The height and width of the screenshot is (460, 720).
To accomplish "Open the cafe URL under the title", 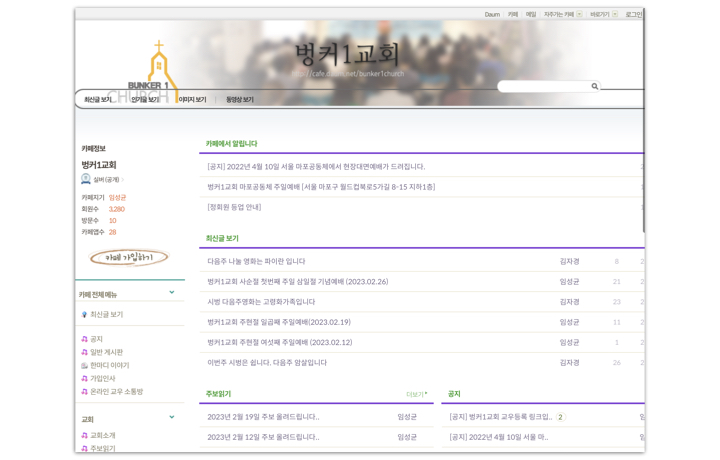I will tap(348, 73).
